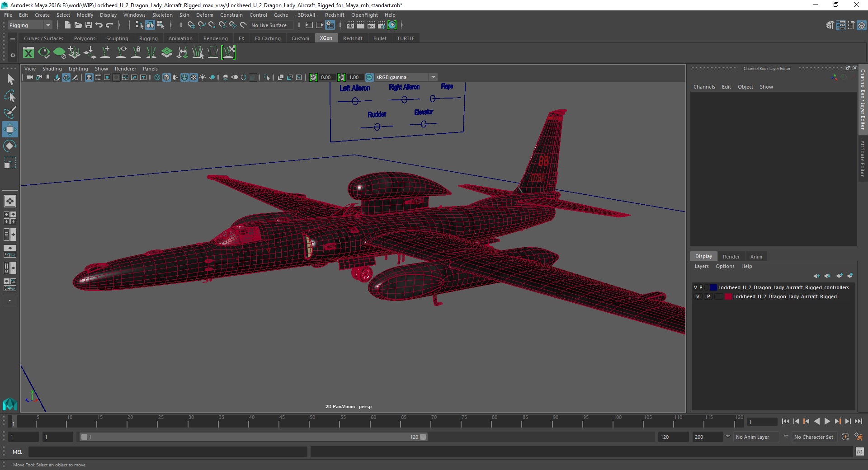Open Render Settings clapper-gear icon
The height and width of the screenshot is (470, 868).
coord(382,25)
